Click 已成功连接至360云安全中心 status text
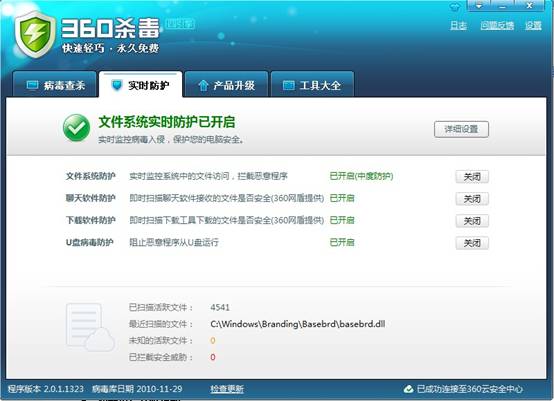 (470, 389)
